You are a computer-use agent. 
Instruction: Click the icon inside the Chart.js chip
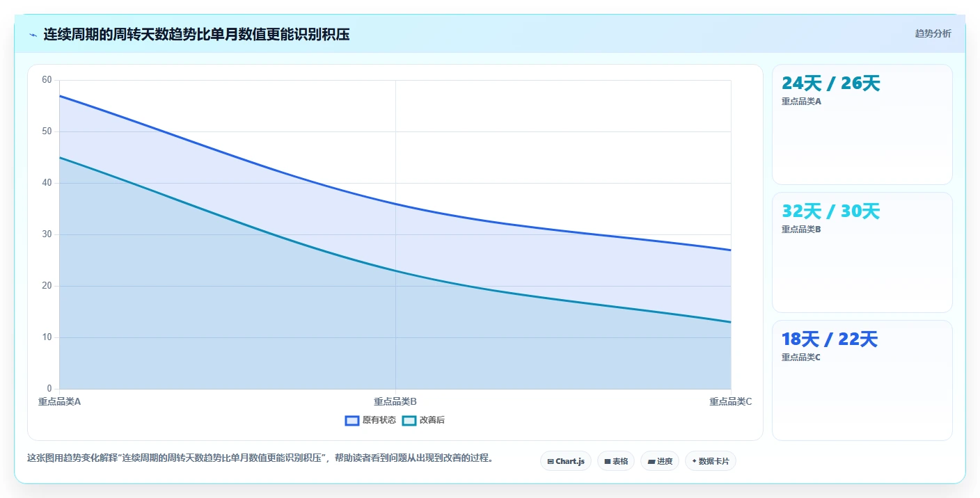point(551,461)
